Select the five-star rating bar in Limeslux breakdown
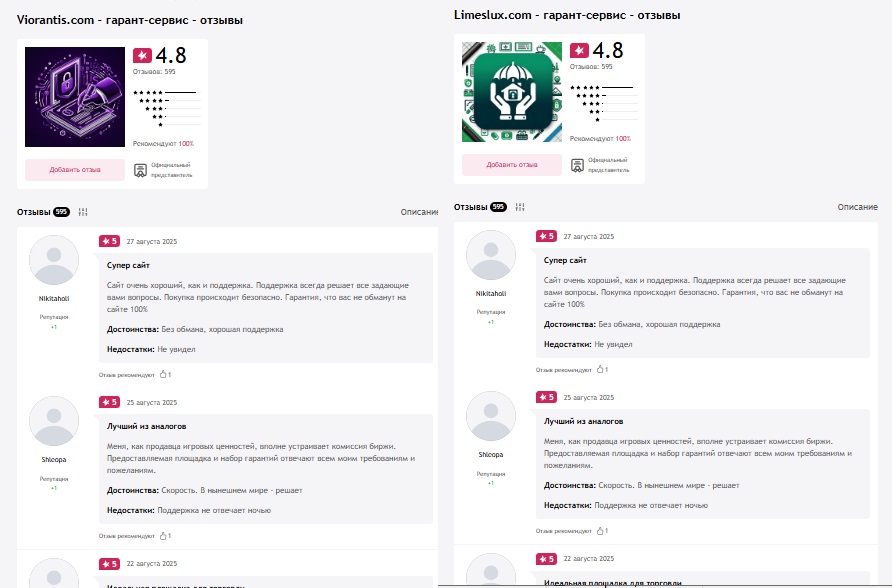The height and width of the screenshot is (588, 892). [x=604, y=87]
